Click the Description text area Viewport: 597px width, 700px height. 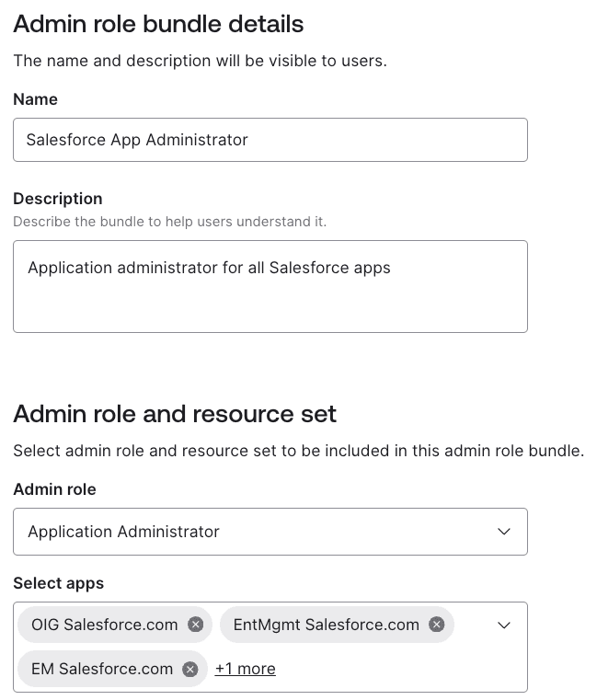pyautogui.click(x=270, y=287)
